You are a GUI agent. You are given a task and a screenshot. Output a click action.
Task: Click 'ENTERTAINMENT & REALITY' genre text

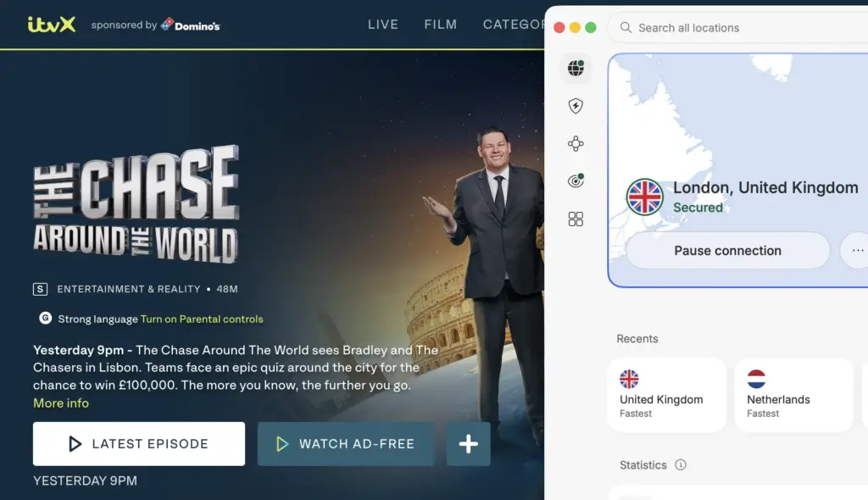(x=129, y=289)
